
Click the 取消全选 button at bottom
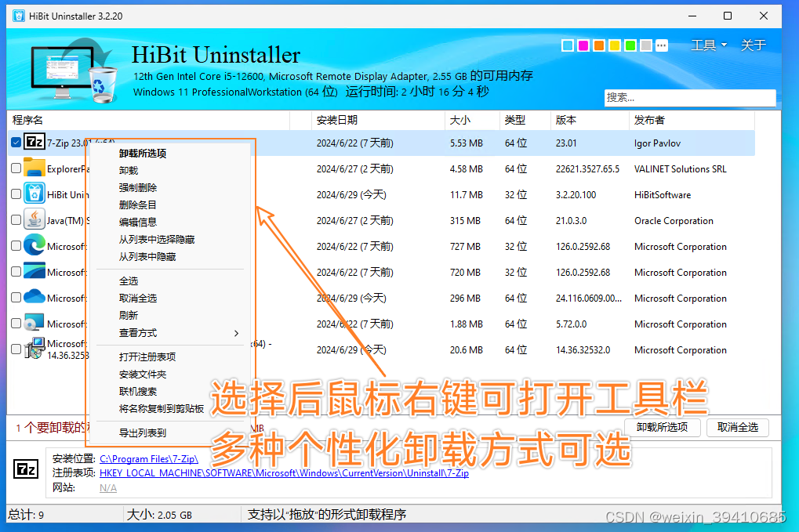click(737, 428)
